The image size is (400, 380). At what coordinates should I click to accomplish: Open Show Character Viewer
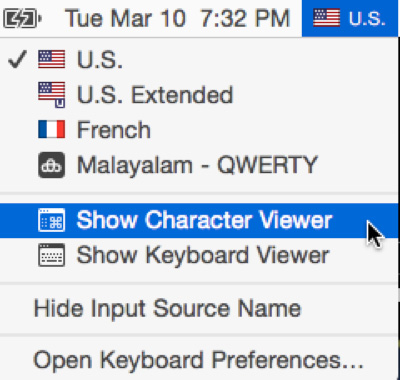(199, 221)
